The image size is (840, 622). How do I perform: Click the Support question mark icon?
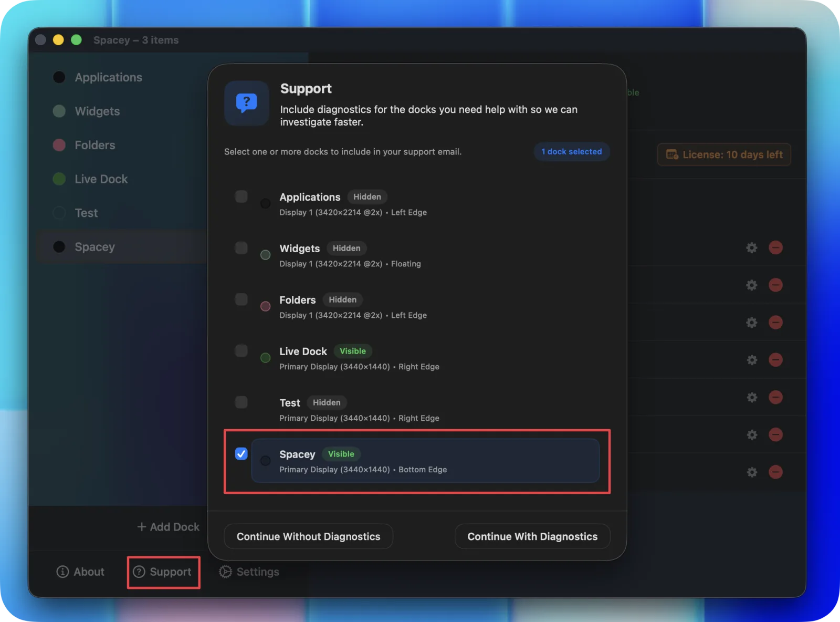139,572
